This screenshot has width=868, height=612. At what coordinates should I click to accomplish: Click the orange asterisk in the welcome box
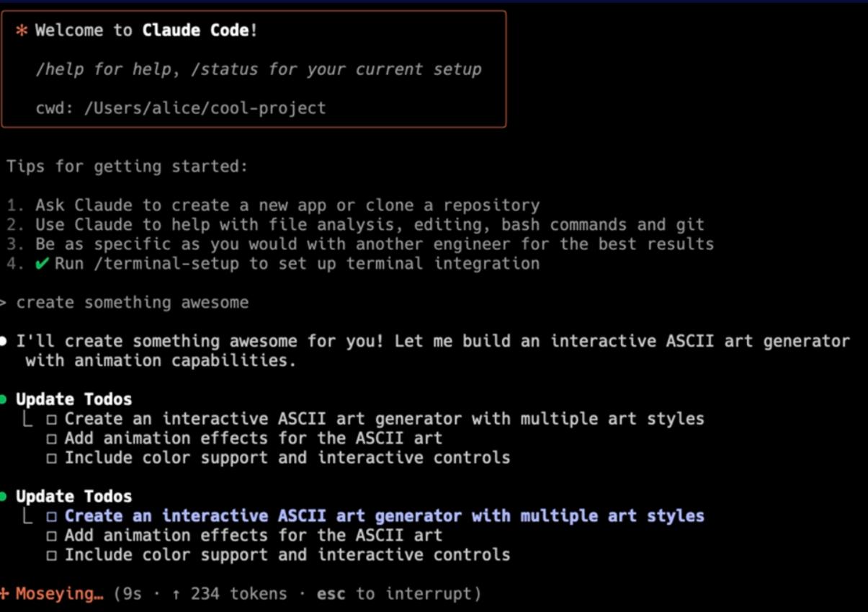pyautogui.click(x=22, y=30)
